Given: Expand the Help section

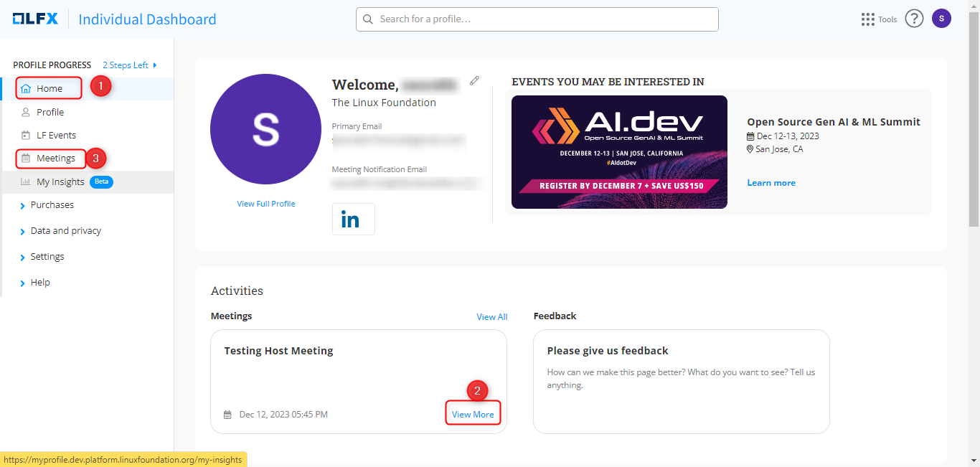Looking at the screenshot, I should tap(40, 283).
